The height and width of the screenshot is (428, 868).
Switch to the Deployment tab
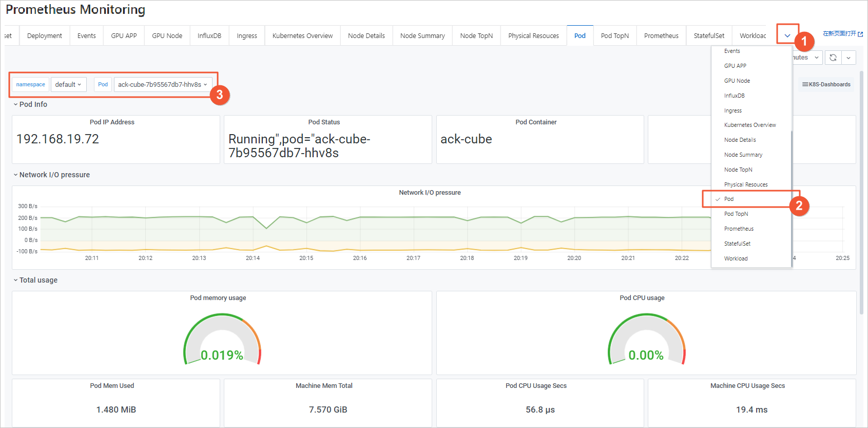point(45,35)
